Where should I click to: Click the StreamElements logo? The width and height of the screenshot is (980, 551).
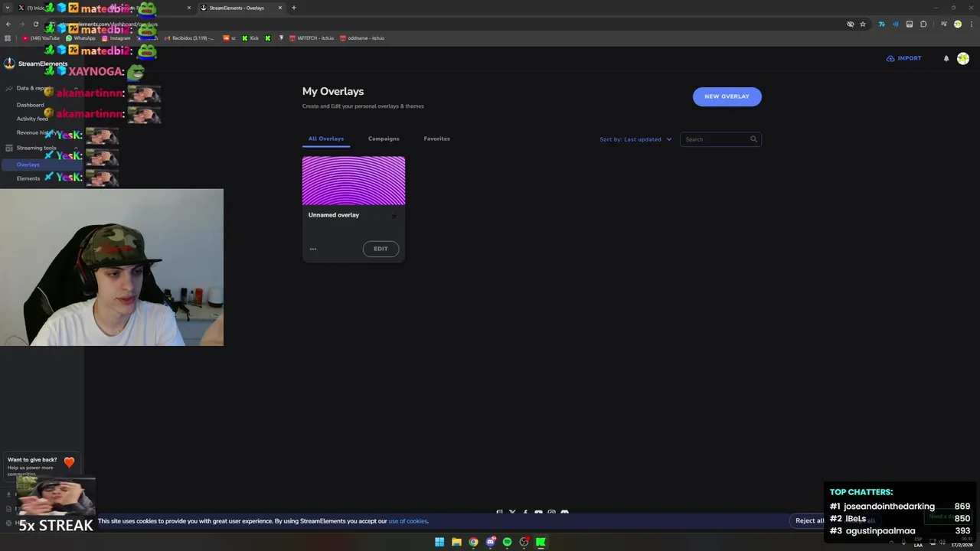tap(36, 64)
